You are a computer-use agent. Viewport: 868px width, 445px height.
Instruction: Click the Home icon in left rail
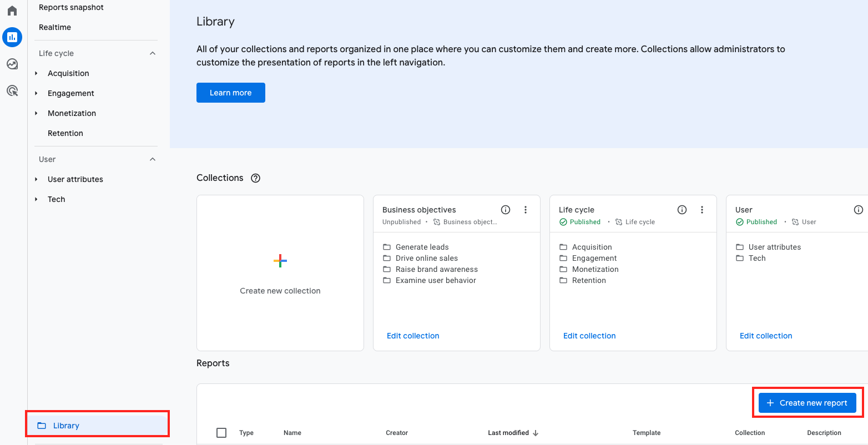point(12,10)
